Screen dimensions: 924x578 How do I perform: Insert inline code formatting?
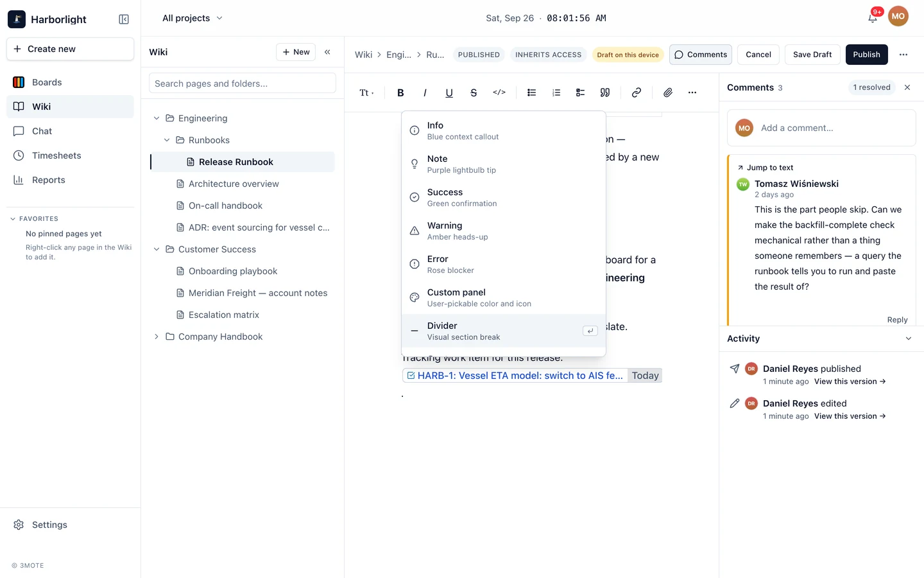pos(499,92)
